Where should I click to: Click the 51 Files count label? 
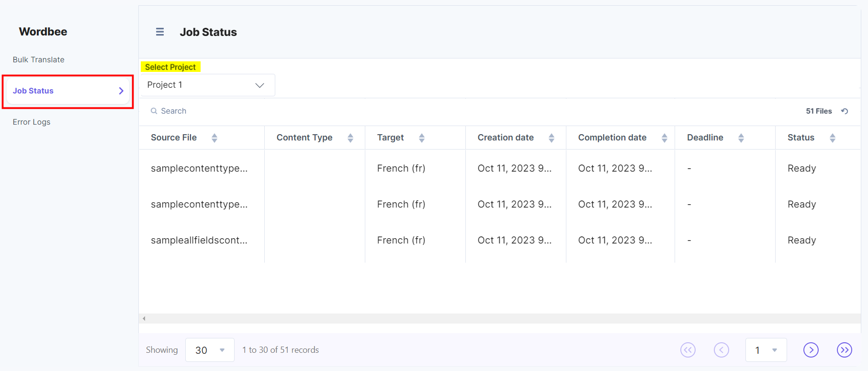point(819,111)
